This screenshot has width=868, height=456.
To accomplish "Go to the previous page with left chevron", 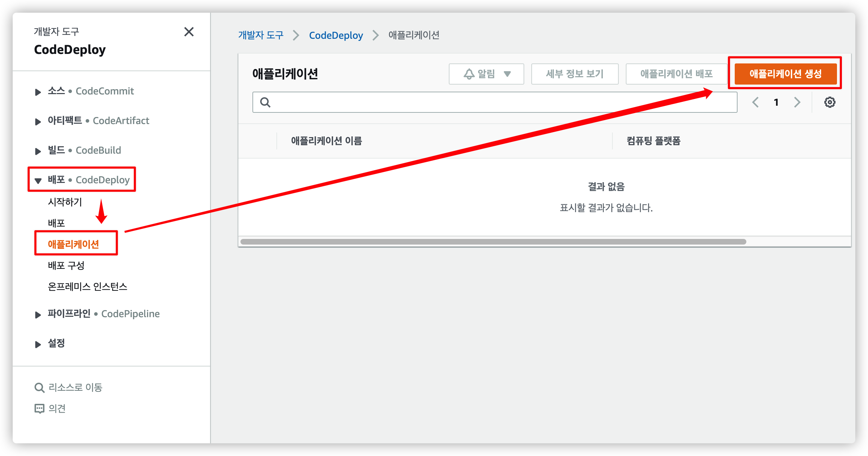I will coord(755,102).
